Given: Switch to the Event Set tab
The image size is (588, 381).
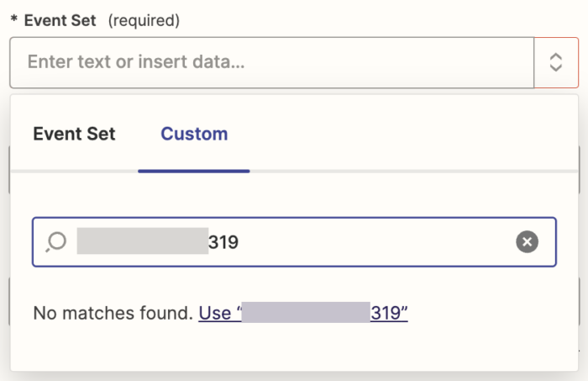Looking at the screenshot, I should point(74,134).
